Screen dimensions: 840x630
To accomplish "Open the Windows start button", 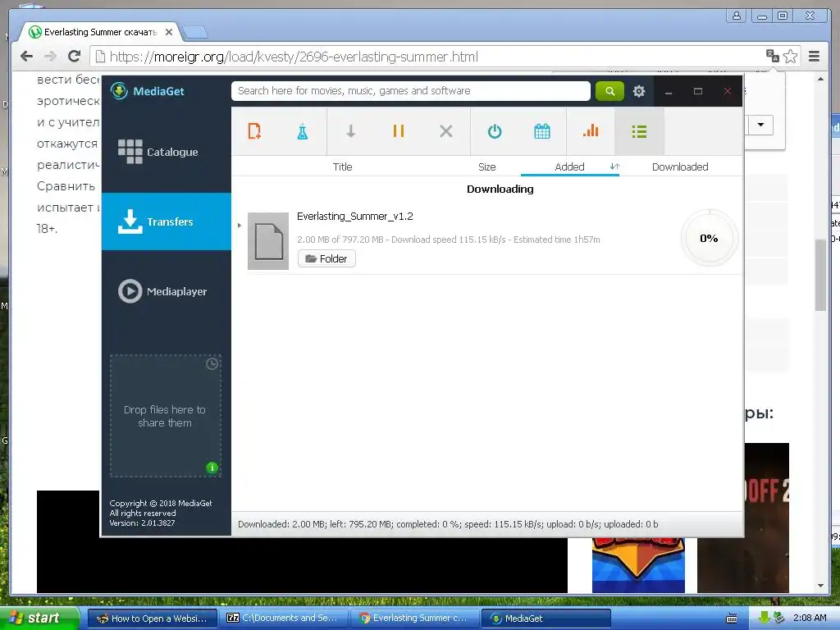I will [39, 619].
